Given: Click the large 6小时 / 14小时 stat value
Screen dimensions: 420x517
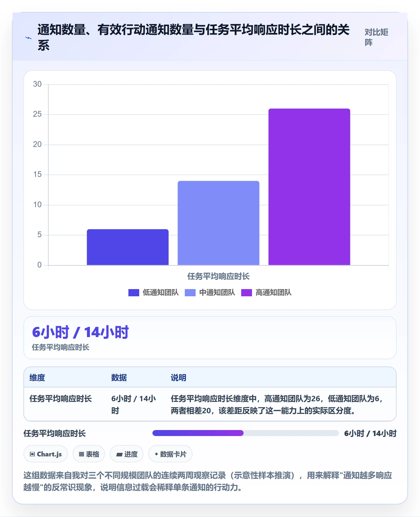Looking at the screenshot, I should point(80,332).
